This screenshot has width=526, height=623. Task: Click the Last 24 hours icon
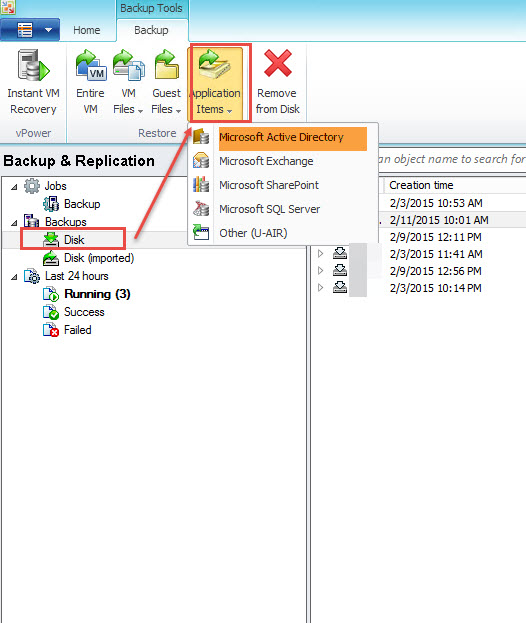click(32, 276)
